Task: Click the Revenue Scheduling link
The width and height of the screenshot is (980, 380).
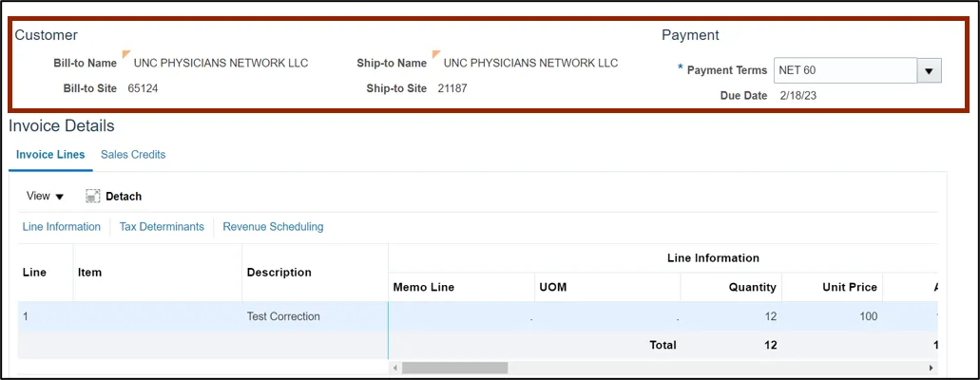Action: [x=273, y=227]
